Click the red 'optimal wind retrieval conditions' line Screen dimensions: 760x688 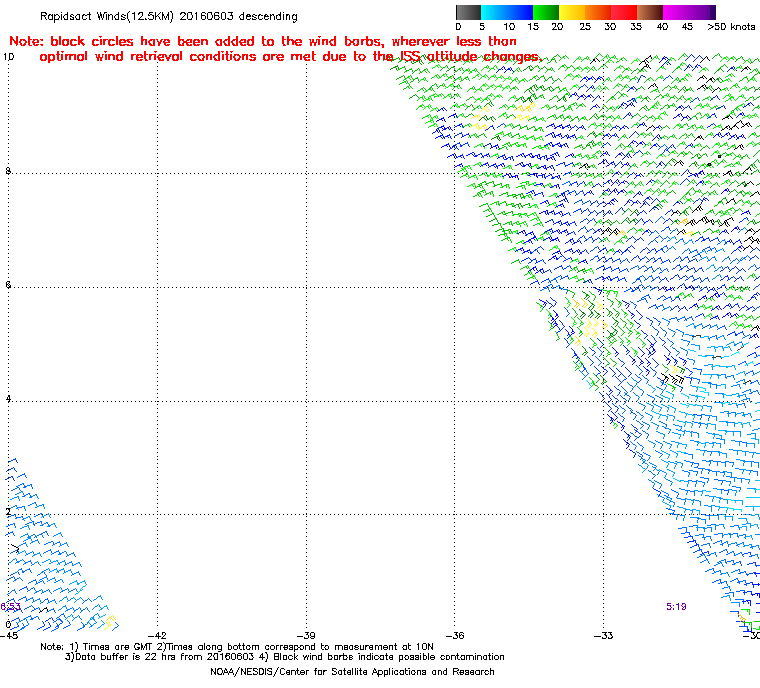[x=290, y=57]
